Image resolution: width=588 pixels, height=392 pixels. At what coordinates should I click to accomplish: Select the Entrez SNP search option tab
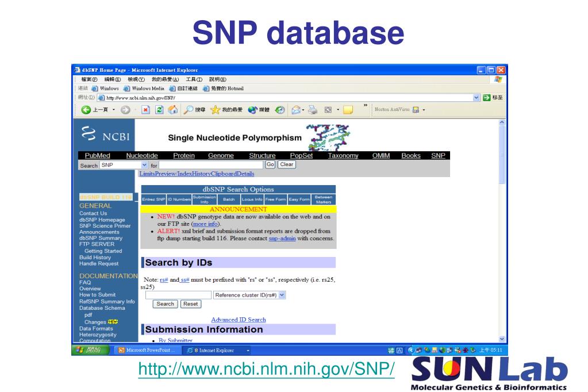(x=153, y=199)
